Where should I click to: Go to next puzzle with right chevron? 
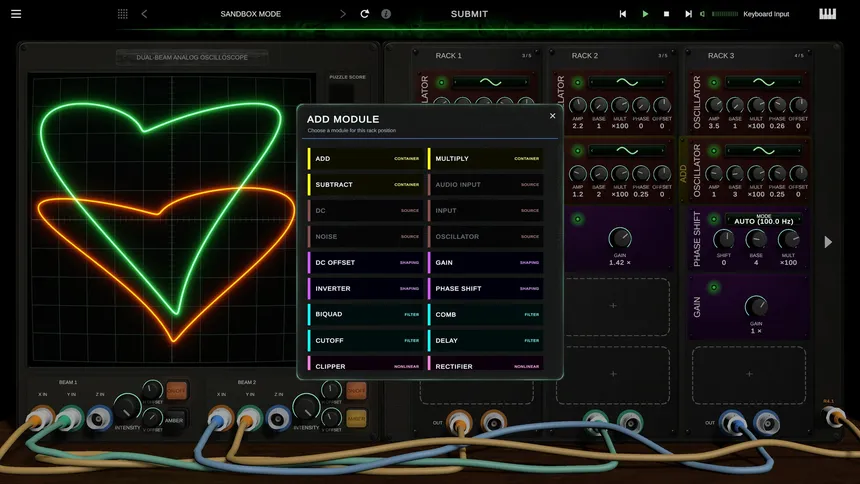(x=343, y=14)
